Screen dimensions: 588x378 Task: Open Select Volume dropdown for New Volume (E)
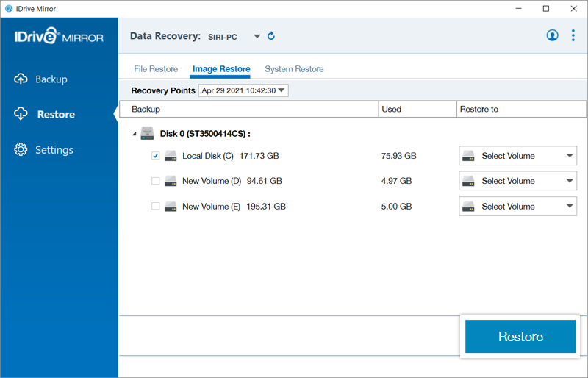[518, 206]
